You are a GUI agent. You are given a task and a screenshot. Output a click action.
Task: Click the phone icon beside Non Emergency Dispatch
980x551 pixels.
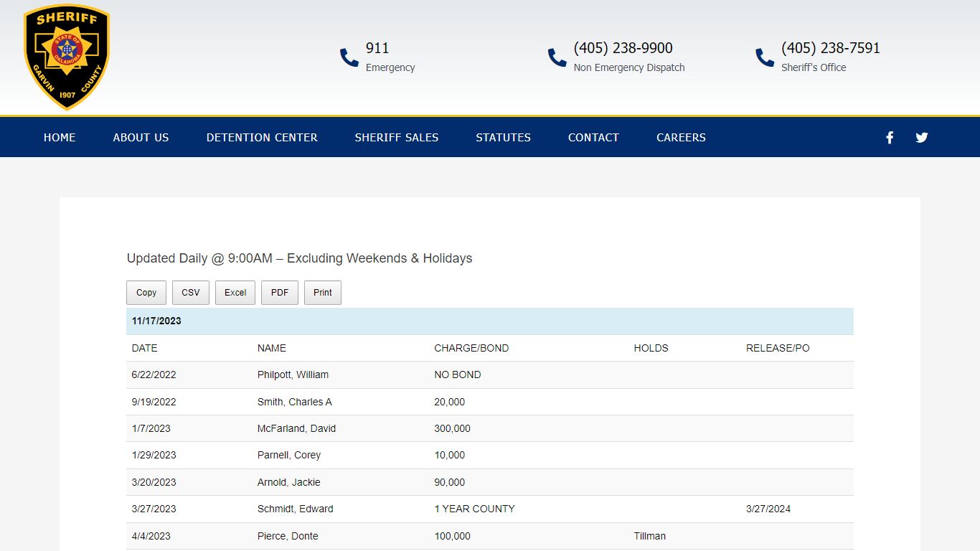click(557, 57)
